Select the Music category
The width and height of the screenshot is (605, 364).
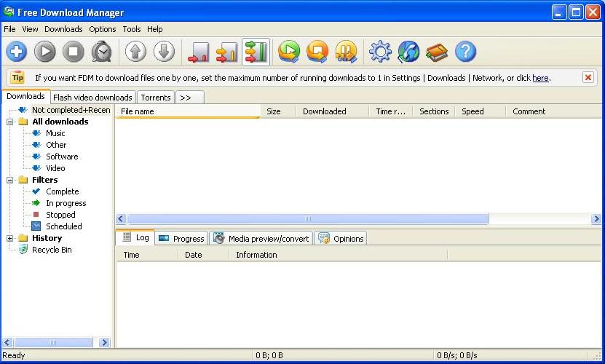[x=55, y=133]
